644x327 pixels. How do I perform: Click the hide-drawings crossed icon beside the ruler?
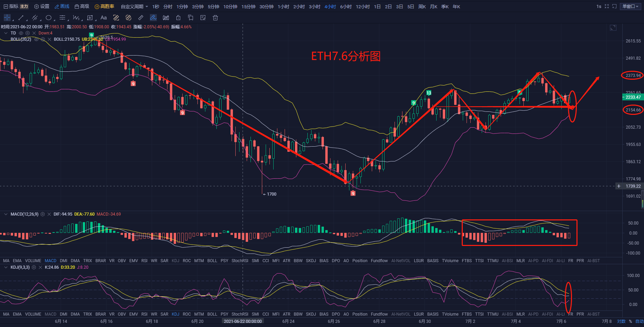point(129,18)
